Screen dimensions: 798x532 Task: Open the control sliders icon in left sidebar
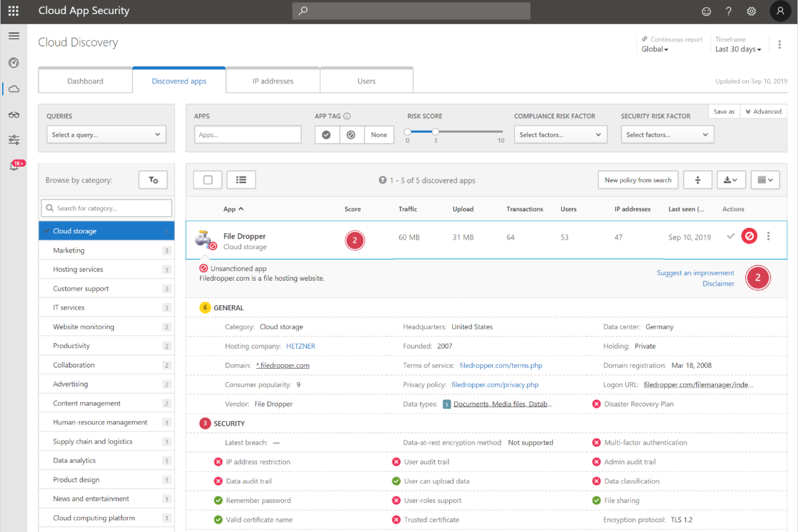coord(13,140)
